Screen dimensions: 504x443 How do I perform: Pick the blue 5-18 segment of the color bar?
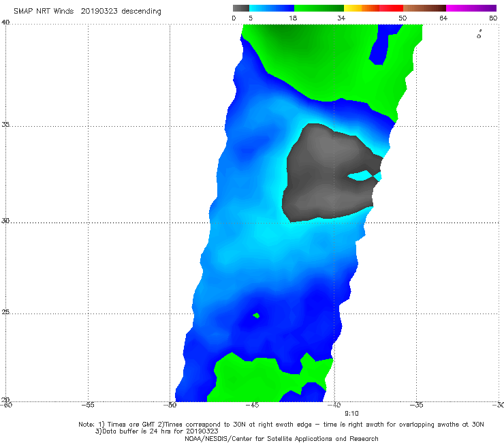(272, 8)
